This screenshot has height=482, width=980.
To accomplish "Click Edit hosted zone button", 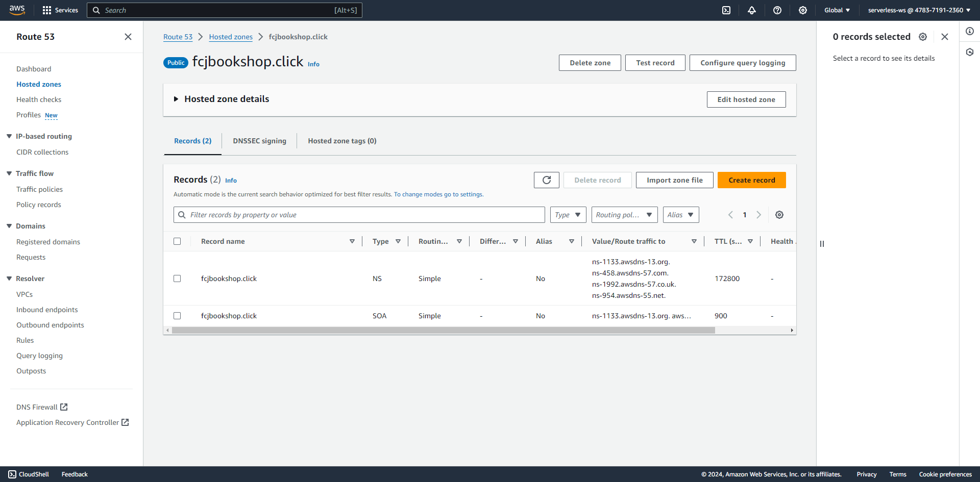I will (x=746, y=99).
